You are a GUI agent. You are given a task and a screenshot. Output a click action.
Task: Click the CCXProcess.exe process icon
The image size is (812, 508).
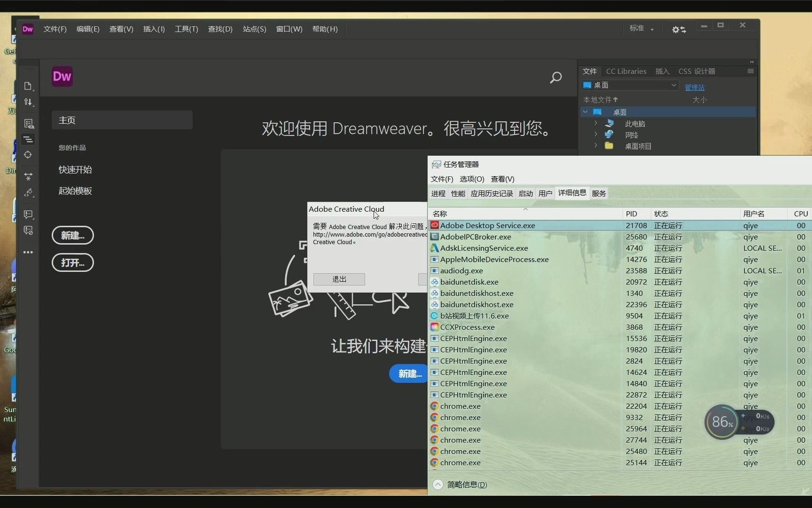[435, 327]
